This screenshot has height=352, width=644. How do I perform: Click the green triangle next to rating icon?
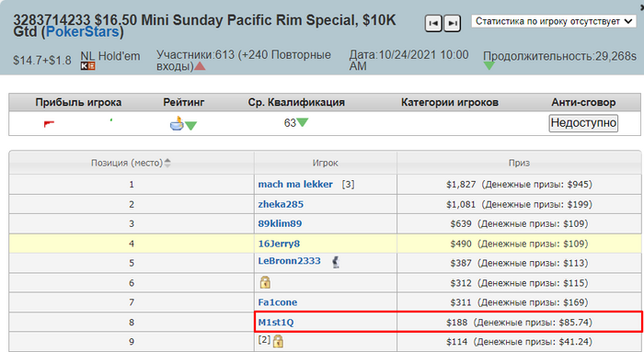pyautogui.click(x=190, y=126)
